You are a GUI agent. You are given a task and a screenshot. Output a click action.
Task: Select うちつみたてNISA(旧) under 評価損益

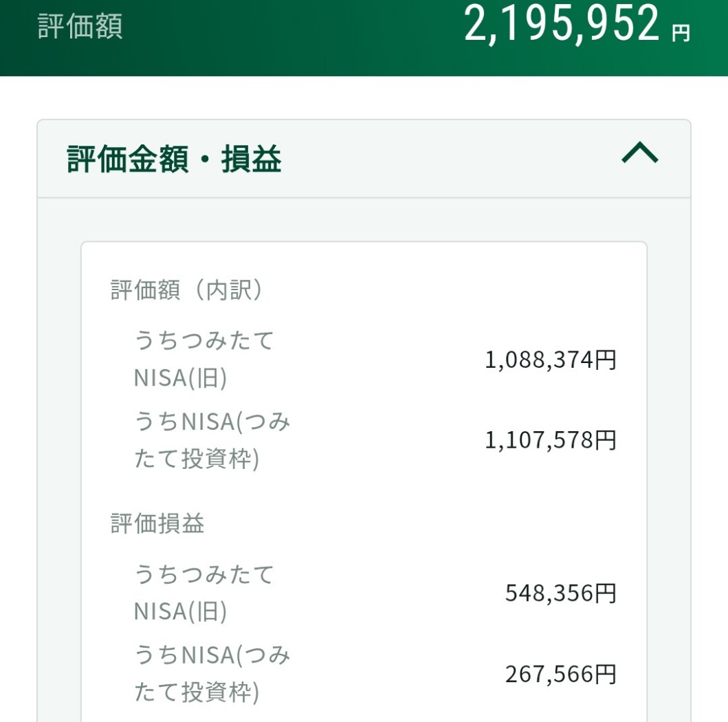(x=203, y=592)
